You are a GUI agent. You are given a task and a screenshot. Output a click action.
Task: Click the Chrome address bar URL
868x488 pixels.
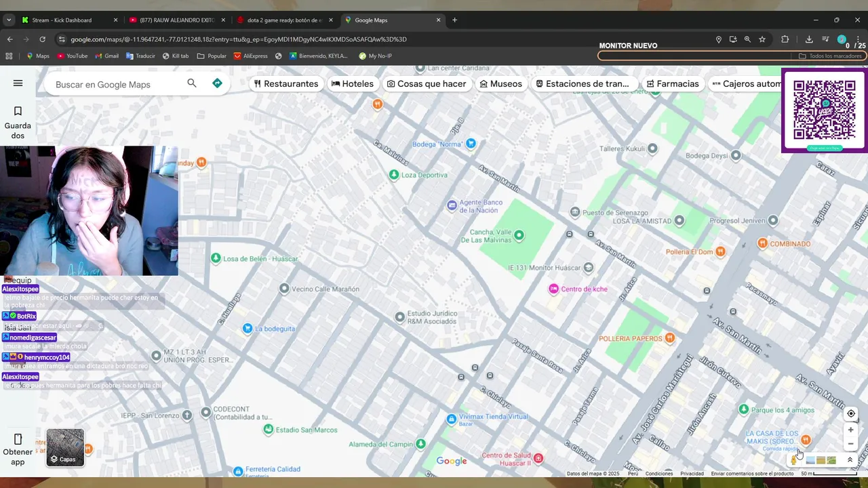[239, 39]
